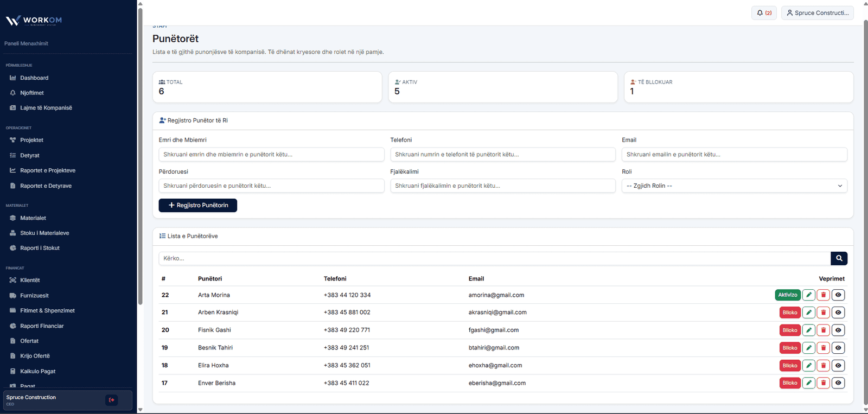Delete Fisnik Gashi using trash icon

(824, 330)
